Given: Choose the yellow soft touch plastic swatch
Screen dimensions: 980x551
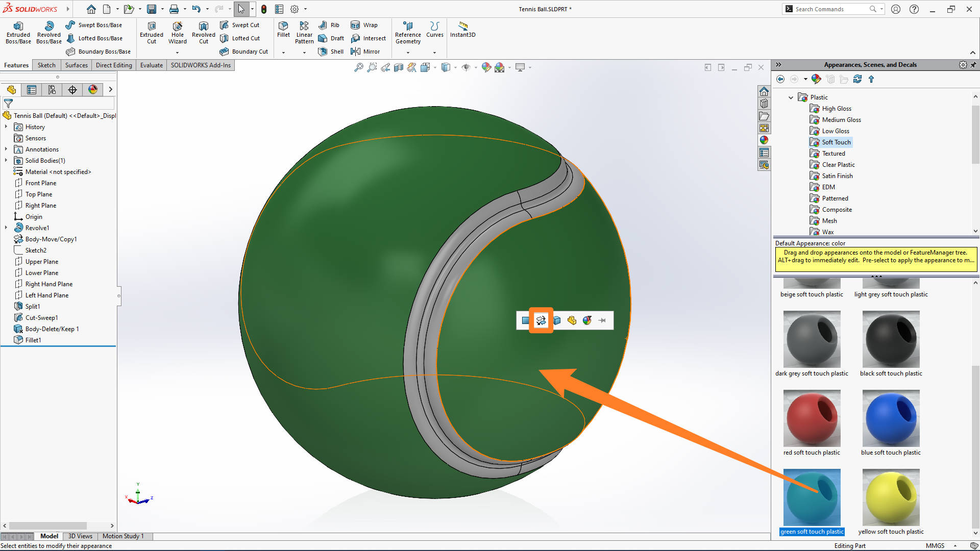Looking at the screenshot, I should 890,496.
